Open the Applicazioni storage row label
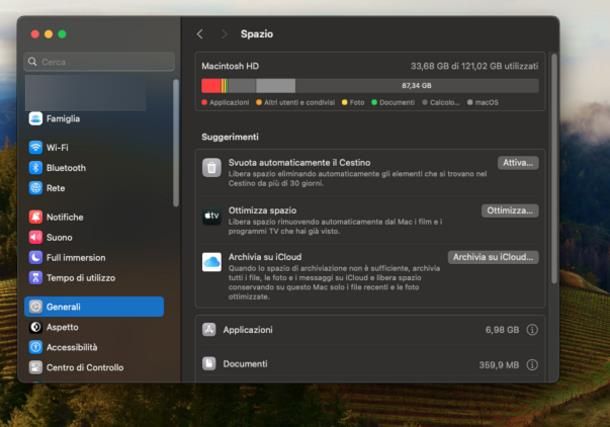 248,330
